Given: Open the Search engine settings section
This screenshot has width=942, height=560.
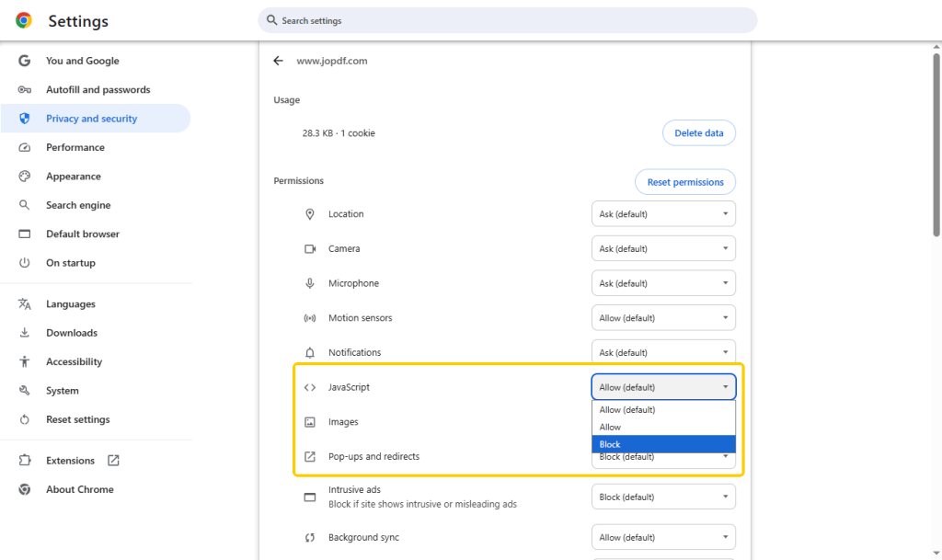Looking at the screenshot, I should tap(78, 205).
